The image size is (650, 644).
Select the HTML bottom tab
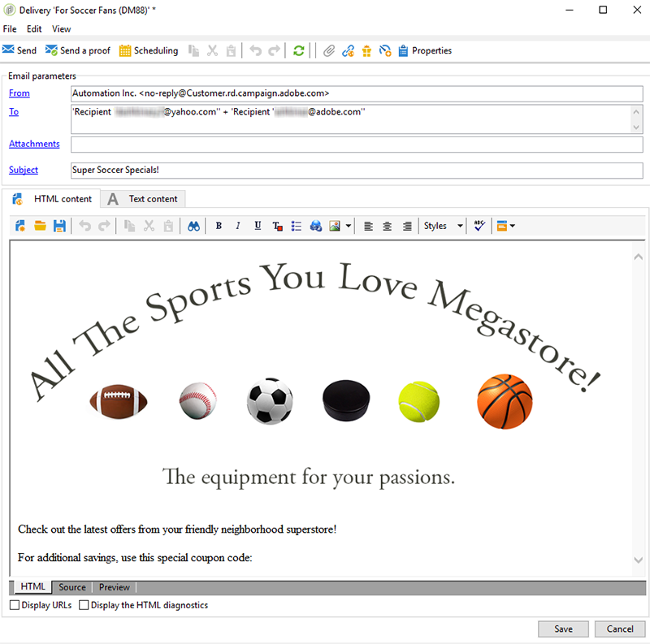point(32,587)
